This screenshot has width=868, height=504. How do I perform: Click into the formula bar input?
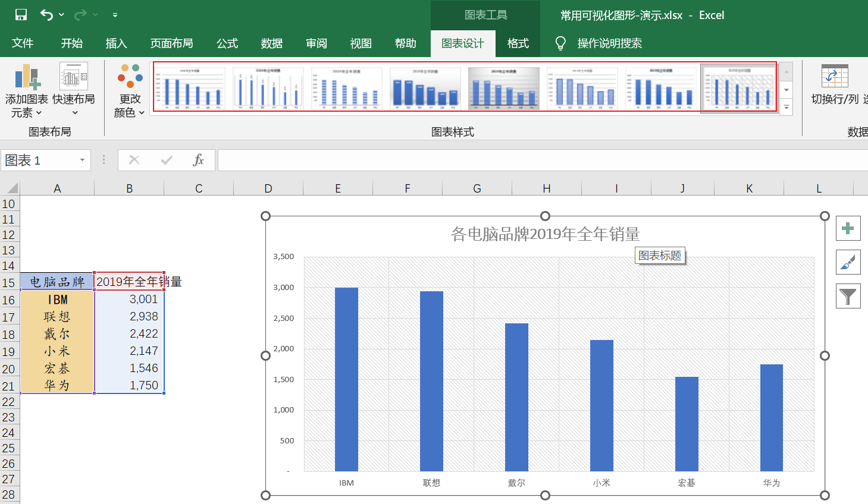[543, 160]
